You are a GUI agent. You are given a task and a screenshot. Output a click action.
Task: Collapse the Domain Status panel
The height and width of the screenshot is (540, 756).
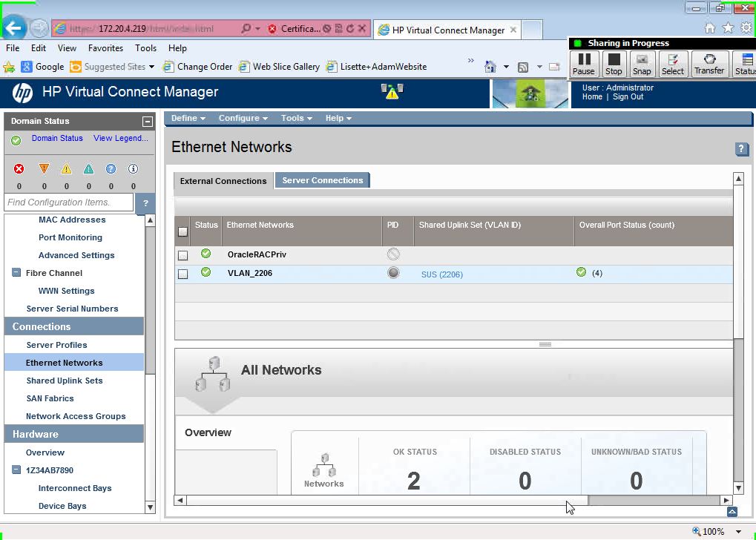[x=148, y=122]
